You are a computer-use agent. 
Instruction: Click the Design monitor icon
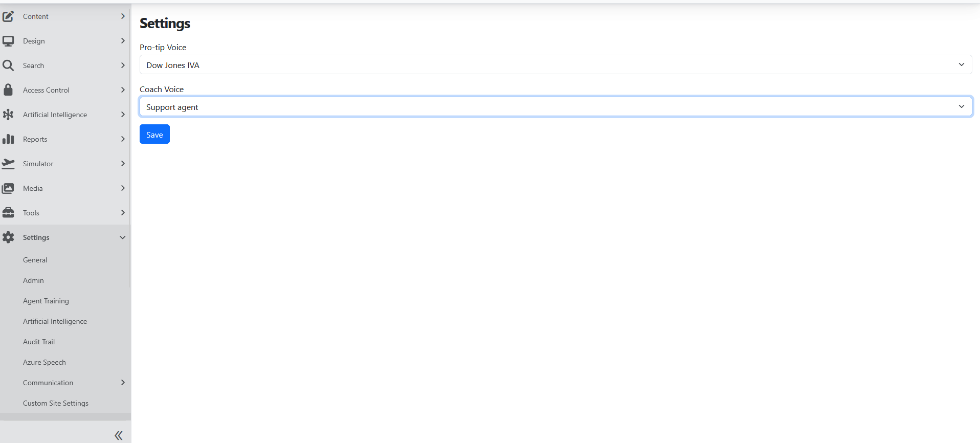[x=8, y=41]
